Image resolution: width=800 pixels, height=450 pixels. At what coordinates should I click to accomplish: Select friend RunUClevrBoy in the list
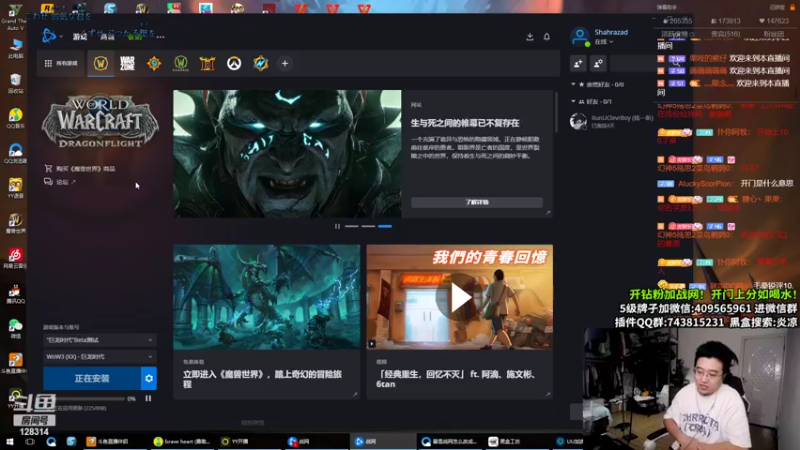(612, 121)
